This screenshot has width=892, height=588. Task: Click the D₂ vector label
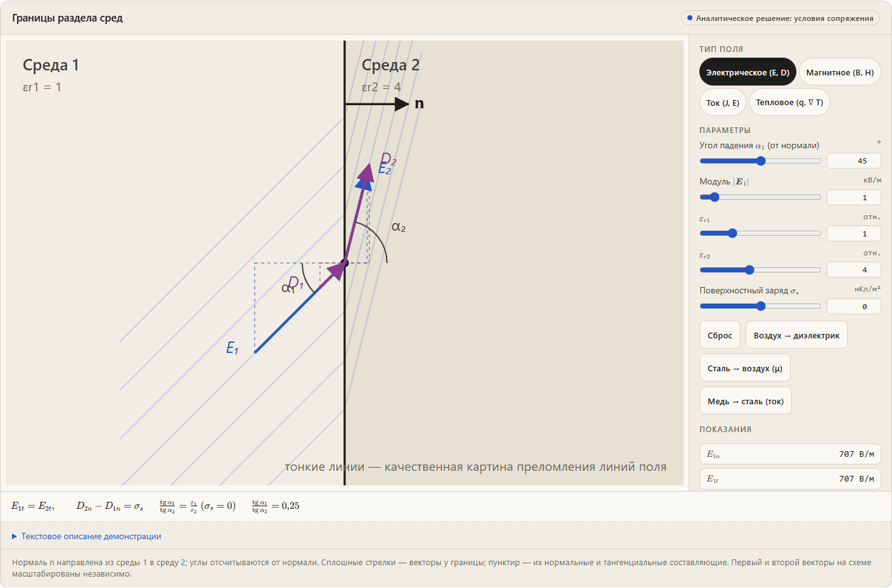click(x=388, y=158)
